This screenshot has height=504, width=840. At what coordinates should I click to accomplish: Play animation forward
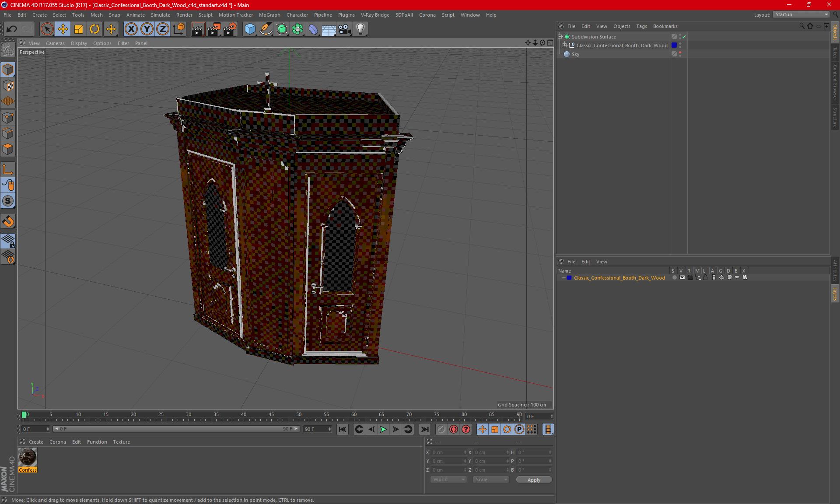[383, 429]
